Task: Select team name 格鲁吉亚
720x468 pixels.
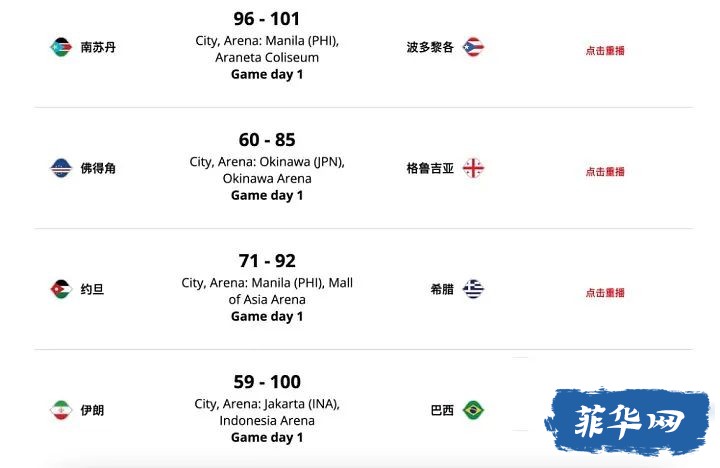Action: click(430, 168)
